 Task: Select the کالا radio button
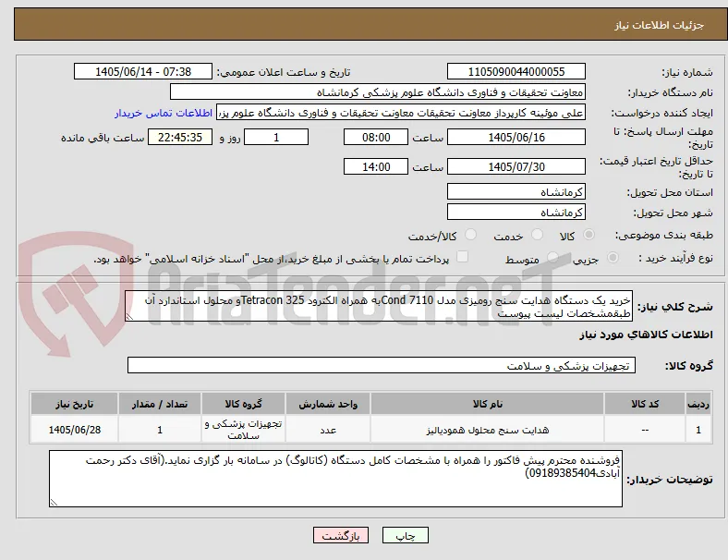[588, 235]
